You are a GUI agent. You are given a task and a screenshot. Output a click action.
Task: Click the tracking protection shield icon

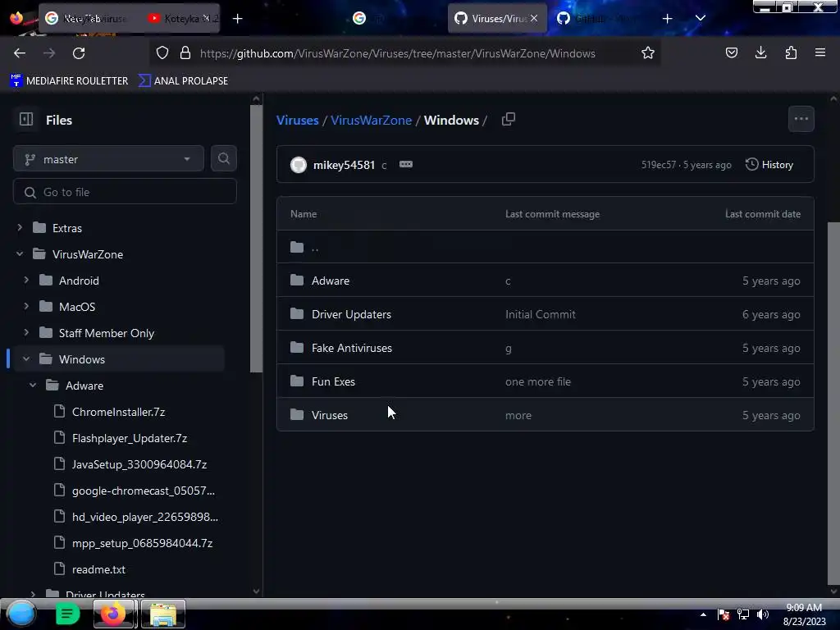coord(162,53)
